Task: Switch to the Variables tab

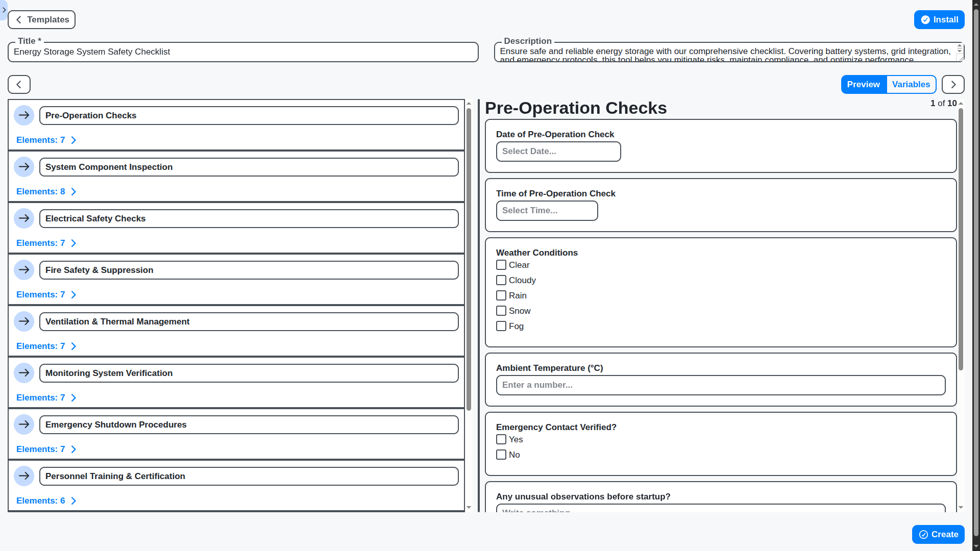Action: (x=911, y=85)
